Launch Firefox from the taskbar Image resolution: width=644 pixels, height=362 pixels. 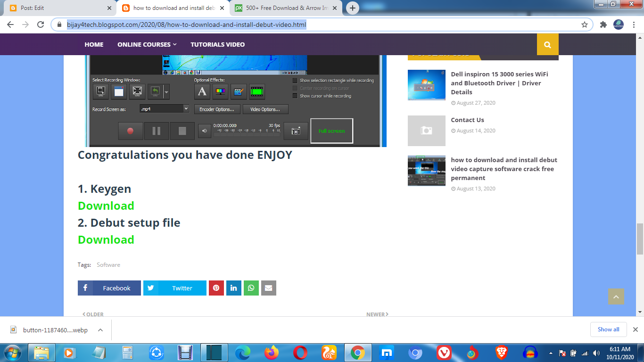(x=272, y=353)
